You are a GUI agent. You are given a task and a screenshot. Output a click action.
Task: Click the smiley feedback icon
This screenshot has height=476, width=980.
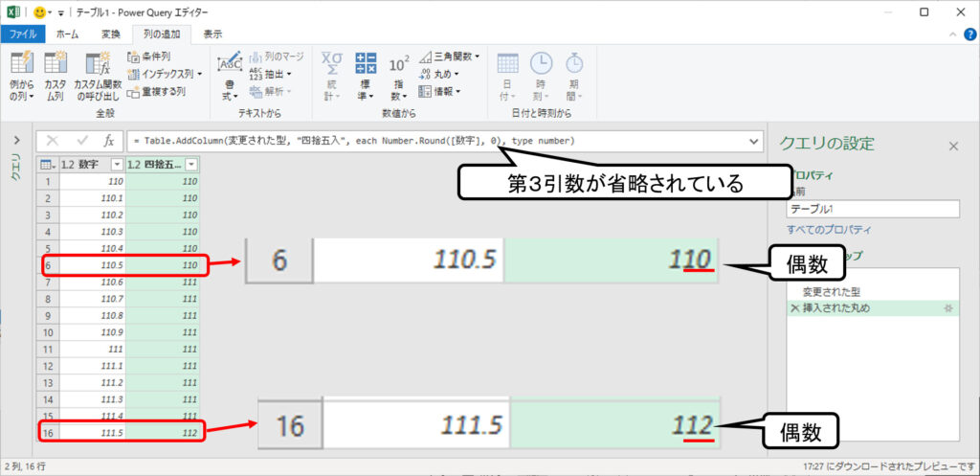(40, 11)
